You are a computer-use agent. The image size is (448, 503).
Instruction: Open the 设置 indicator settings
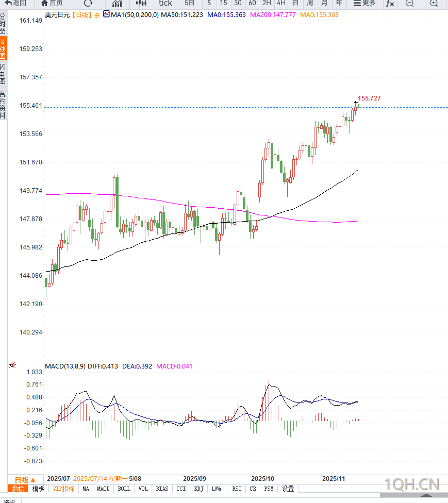pos(288,489)
